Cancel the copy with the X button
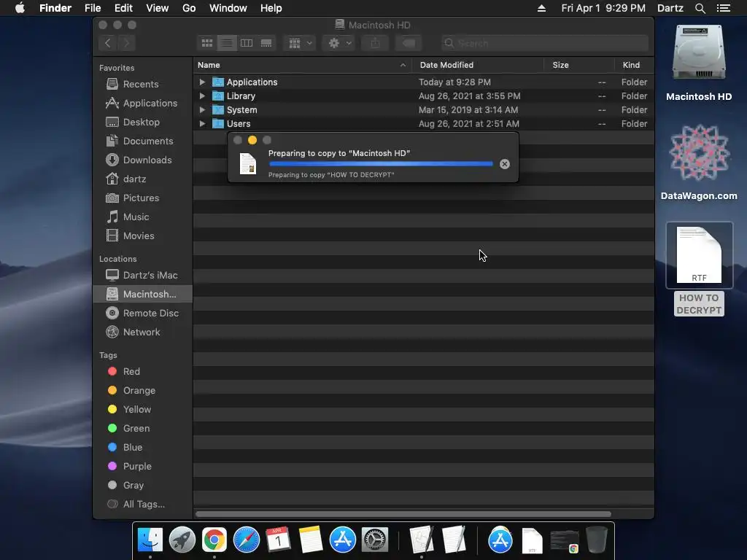This screenshot has height=560, width=747. 505,164
